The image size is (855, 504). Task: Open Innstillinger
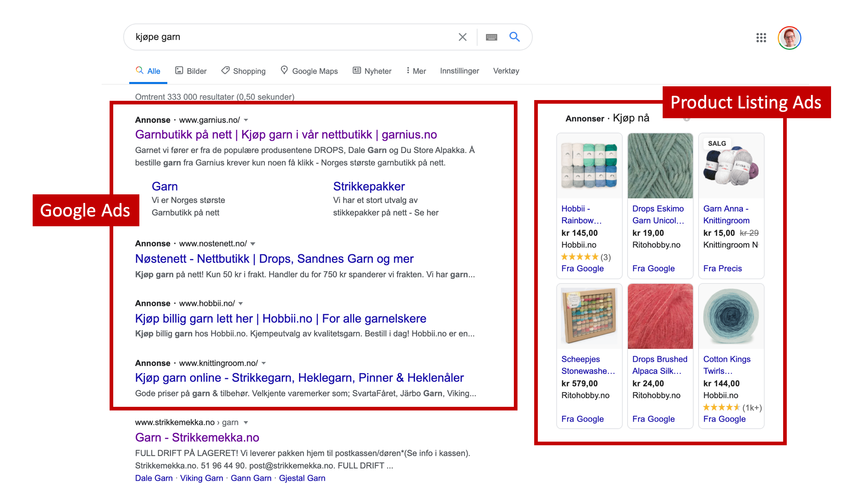(459, 71)
